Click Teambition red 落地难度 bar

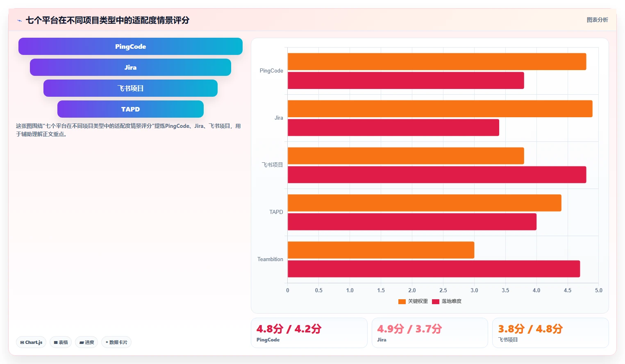(434, 269)
